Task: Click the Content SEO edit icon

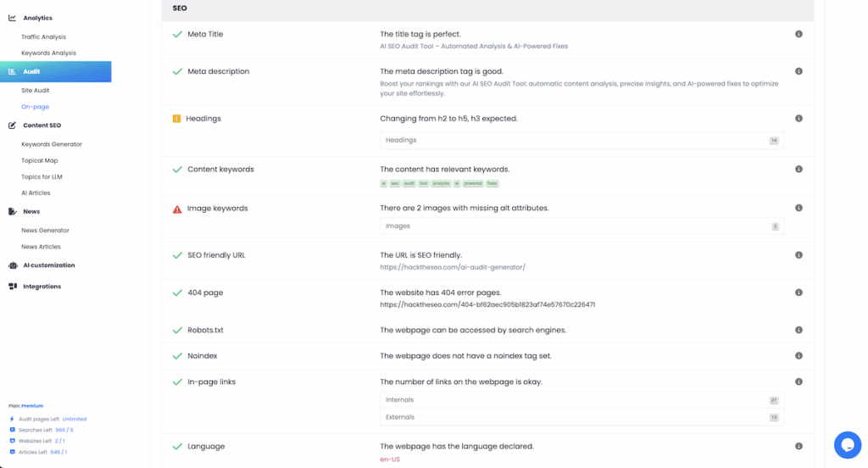Action: coord(12,125)
